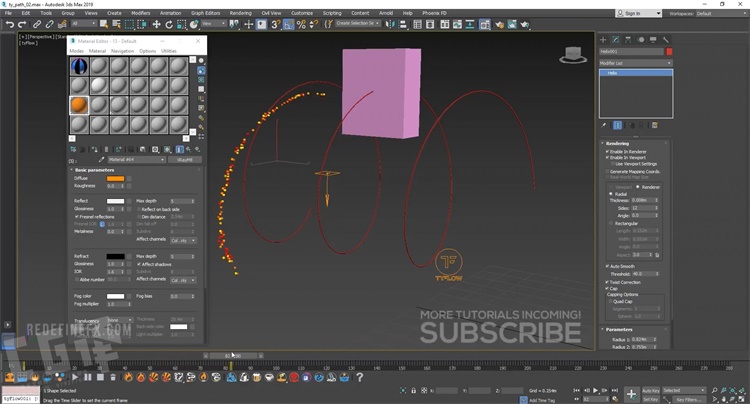Open the Material #64 name dropdown
Screen dimensions: 750x404
(136, 160)
